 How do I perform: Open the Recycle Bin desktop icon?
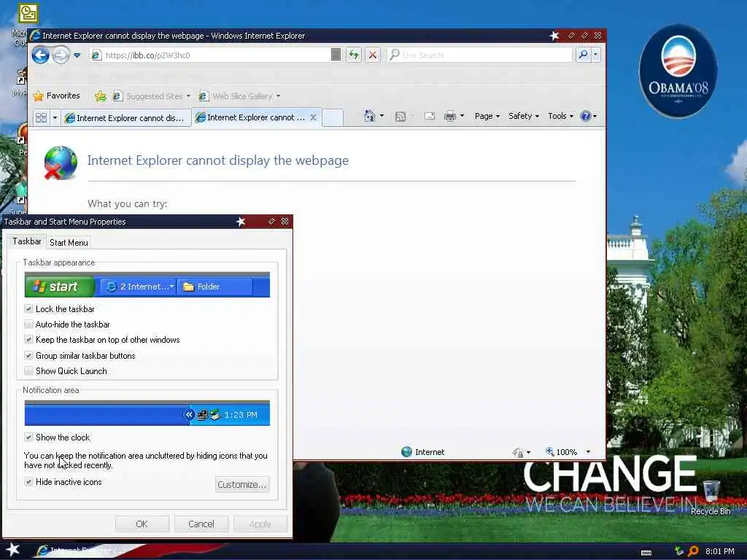711,497
